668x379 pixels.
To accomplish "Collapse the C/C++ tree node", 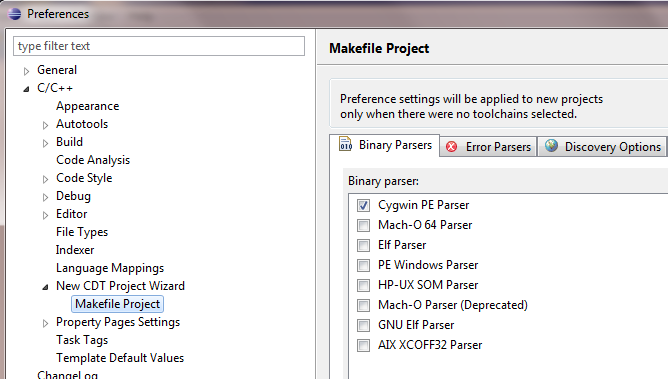I will point(26,89).
